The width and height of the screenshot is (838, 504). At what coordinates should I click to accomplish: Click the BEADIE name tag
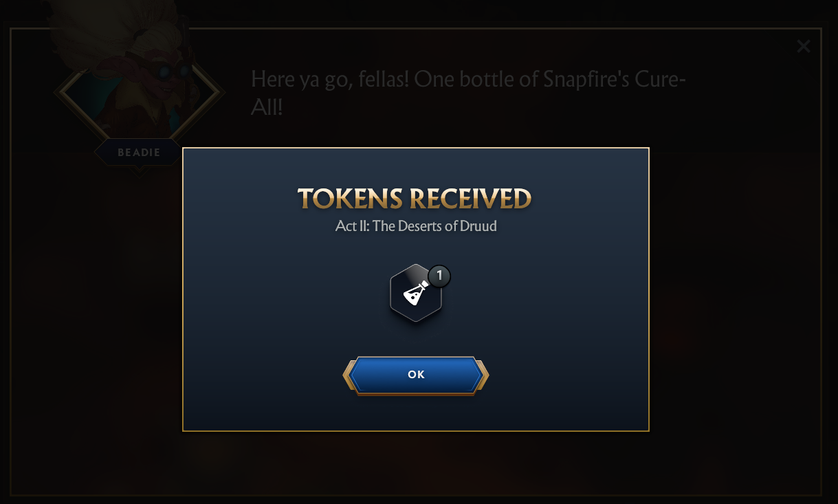click(139, 153)
